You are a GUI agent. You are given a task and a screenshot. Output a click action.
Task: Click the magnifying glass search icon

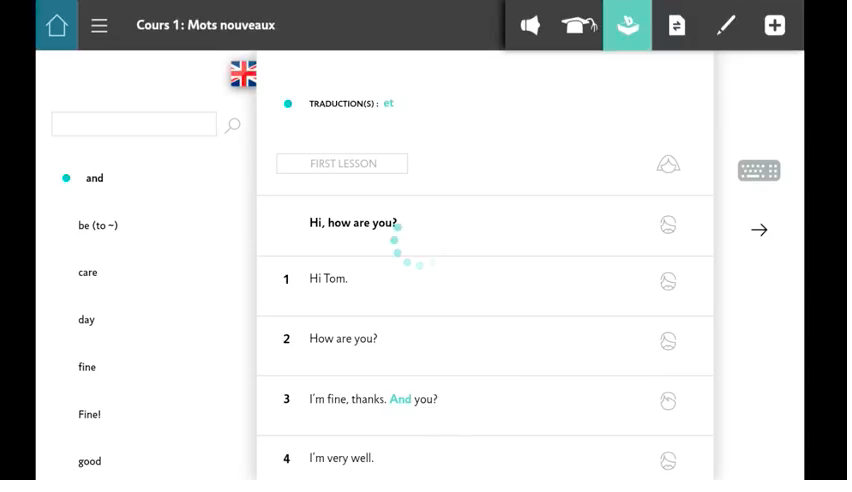[x=233, y=125]
